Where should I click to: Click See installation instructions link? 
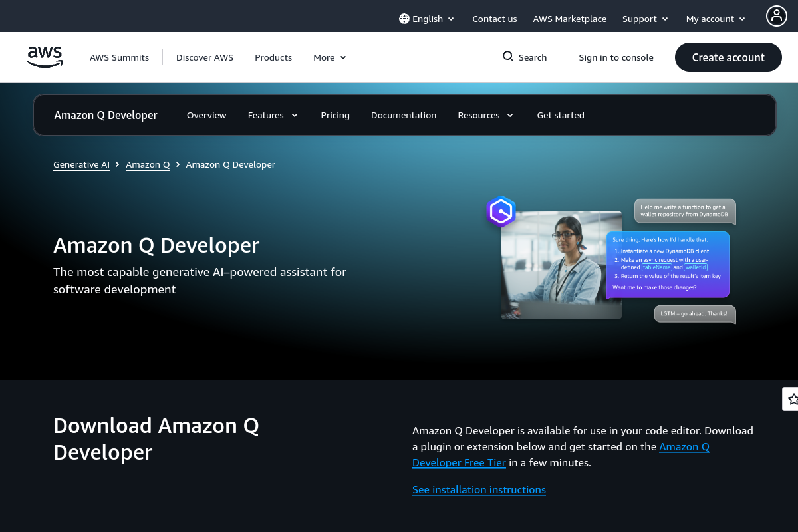click(479, 490)
